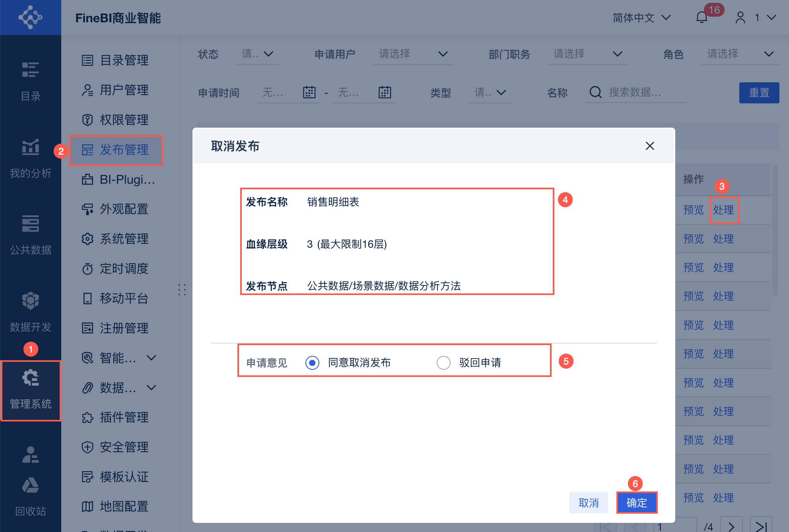Expand the 状态 dropdown
The image size is (789, 532).
[x=258, y=54]
